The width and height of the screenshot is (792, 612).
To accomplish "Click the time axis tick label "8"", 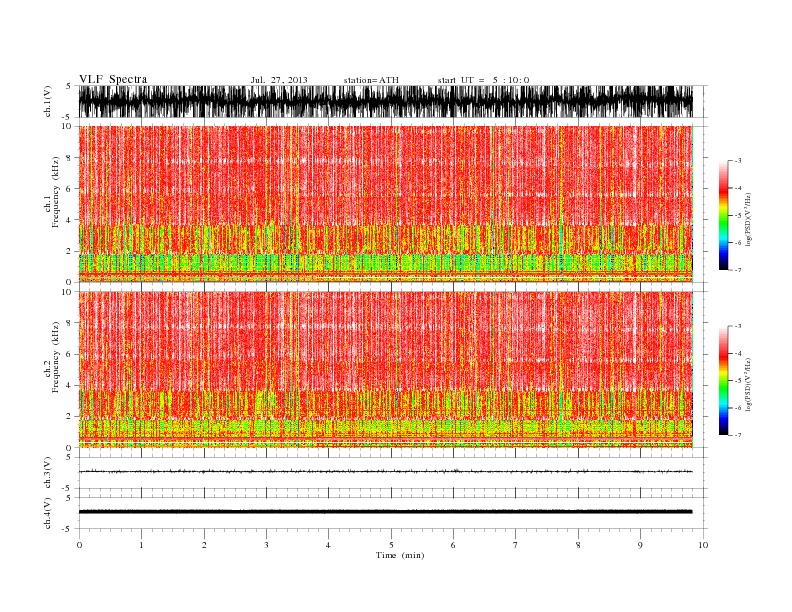I will pos(578,545).
